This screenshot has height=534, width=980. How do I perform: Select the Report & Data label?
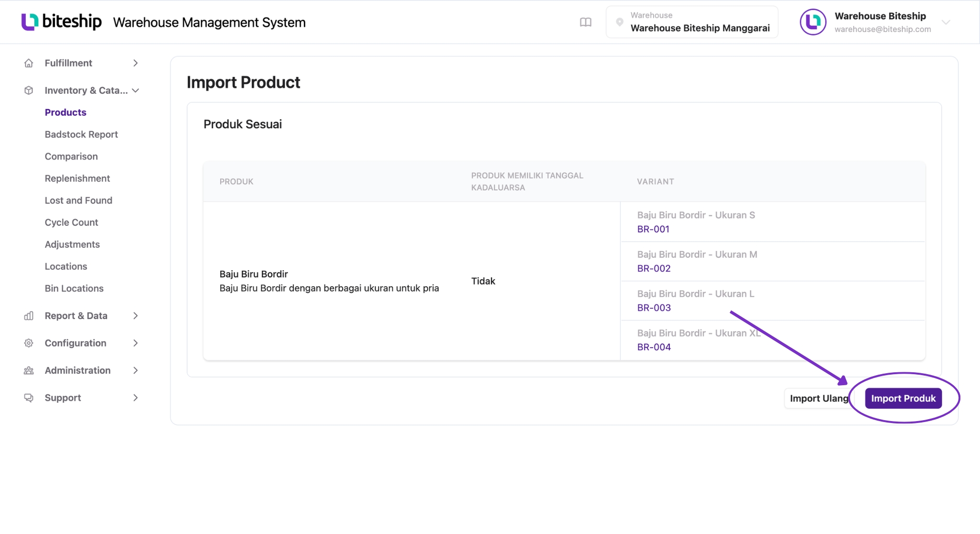click(76, 316)
